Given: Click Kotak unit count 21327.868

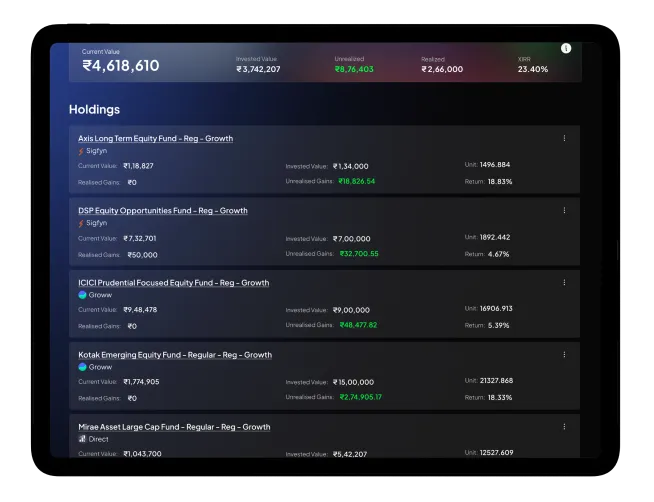Looking at the screenshot, I should pyautogui.click(x=496, y=381).
